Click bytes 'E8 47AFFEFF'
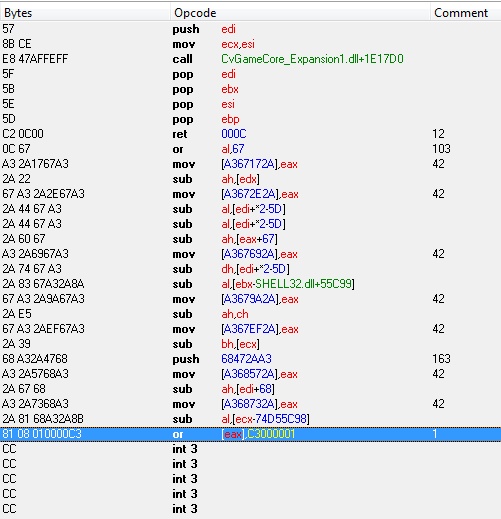Screen dimensions: 501x519 35,59
